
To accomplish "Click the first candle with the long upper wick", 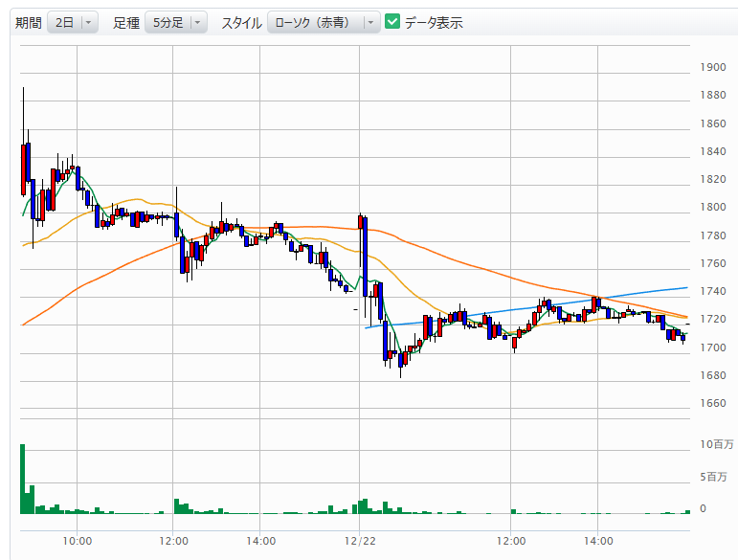I will tap(23, 163).
